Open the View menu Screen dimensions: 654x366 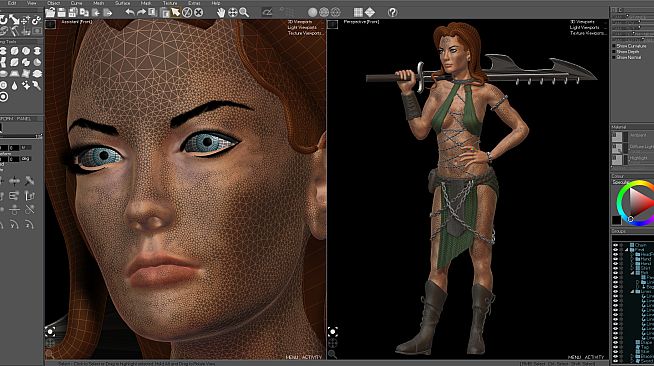(x=32, y=3)
